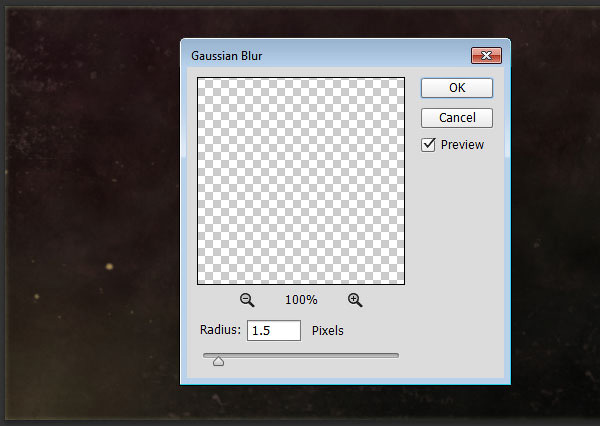Viewport: 600px width, 426px height.
Task: Confirm blur with the OK button
Action: point(457,88)
